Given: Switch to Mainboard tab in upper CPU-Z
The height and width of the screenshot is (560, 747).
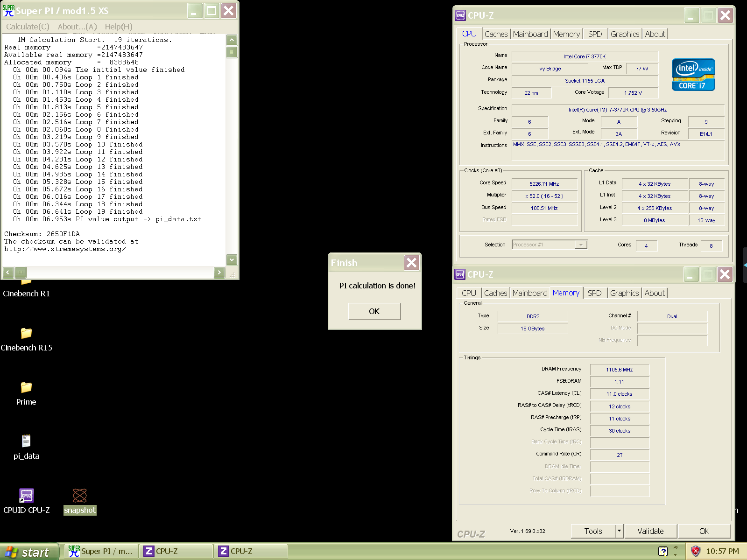Looking at the screenshot, I should [x=530, y=34].
